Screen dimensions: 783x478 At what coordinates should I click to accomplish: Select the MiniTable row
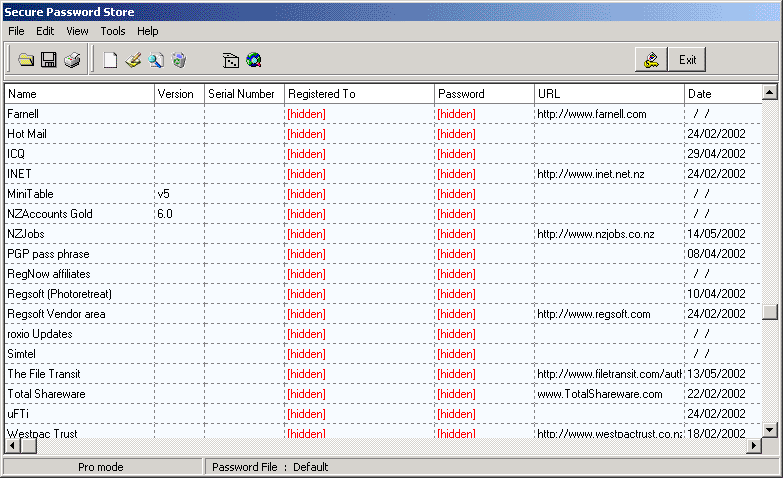(x=383, y=194)
